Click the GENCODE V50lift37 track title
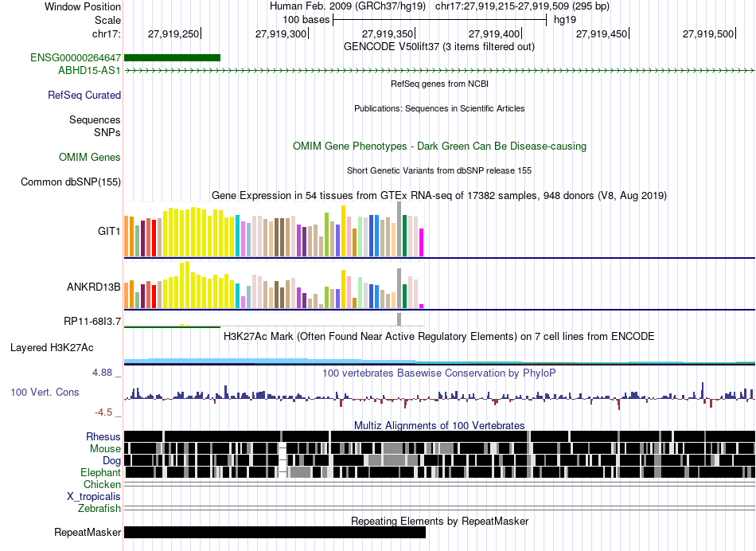 pos(438,47)
